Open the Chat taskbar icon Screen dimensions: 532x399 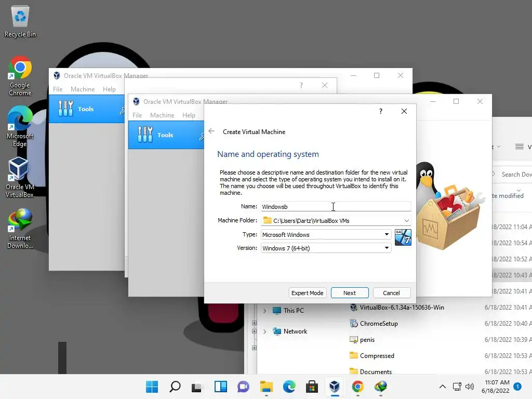(x=243, y=387)
